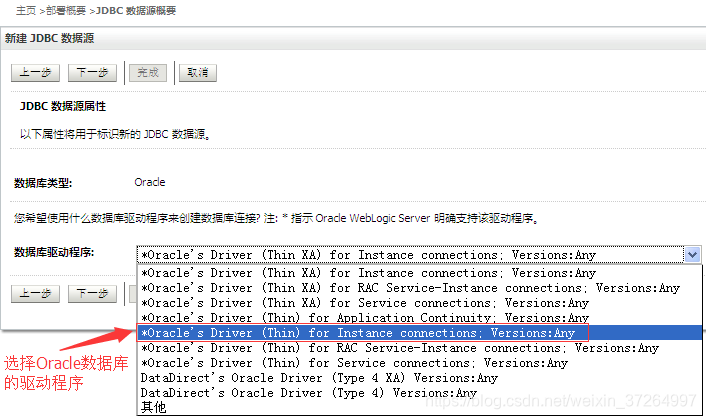Open the 部署概要 breadcrumb link
706x419 pixels.
(66, 10)
